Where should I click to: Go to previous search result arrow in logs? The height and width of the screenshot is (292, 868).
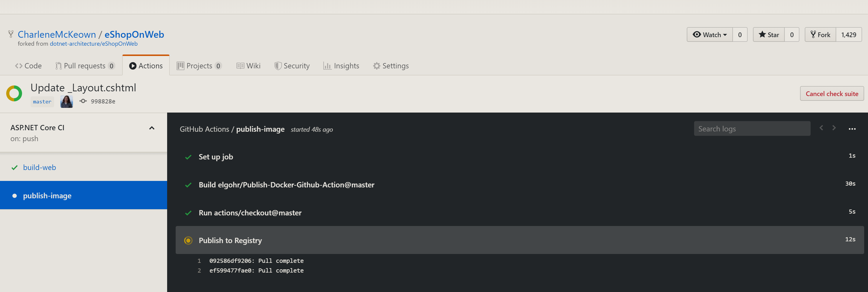click(821, 128)
